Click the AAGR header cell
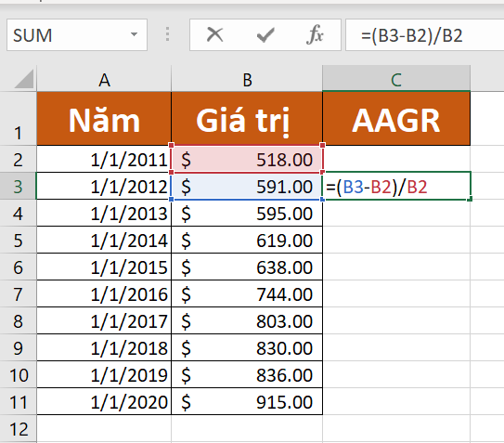The width and height of the screenshot is (504, 443). (396, 119)
